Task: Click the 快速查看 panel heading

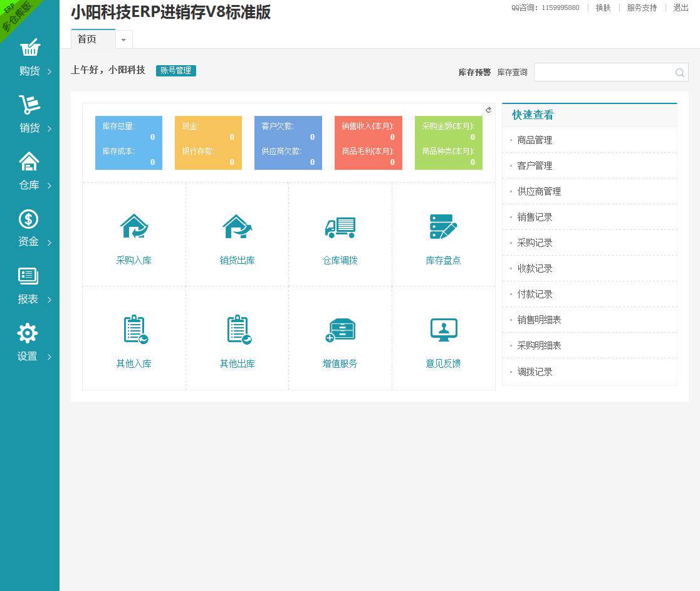Action: [x=533, y=115]
